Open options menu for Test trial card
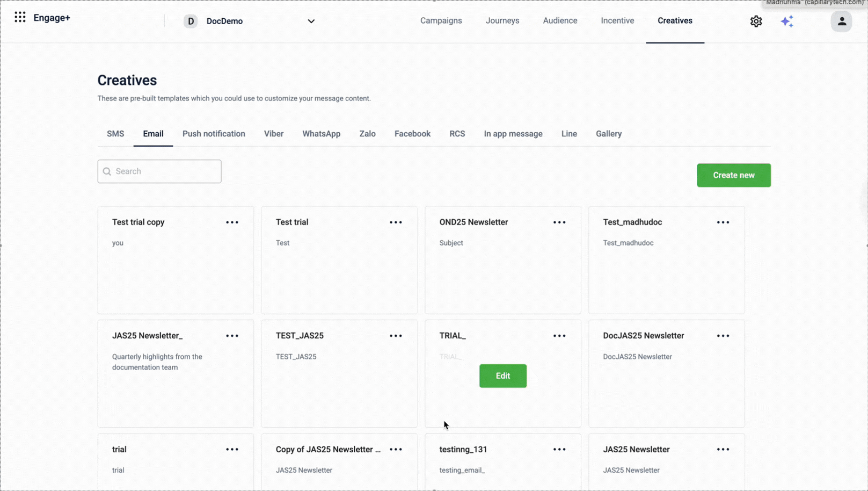Screen dimensions: 868x491 (396, 222)
